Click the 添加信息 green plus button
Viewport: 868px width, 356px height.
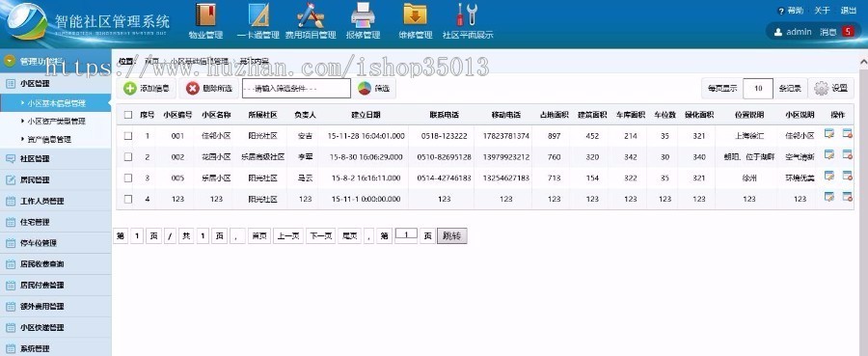147,88
